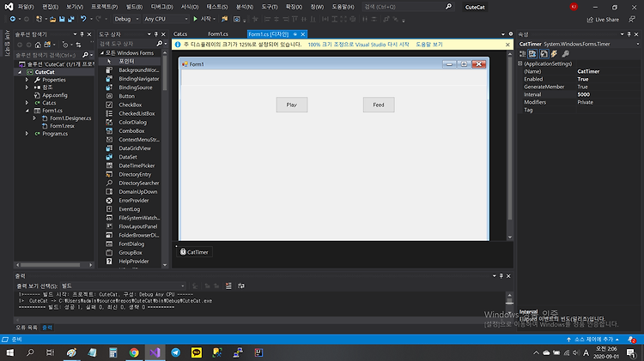Screen dimensions: 644x361
Task: Open Calculator from the taskbar
Action: pos(113,352)
